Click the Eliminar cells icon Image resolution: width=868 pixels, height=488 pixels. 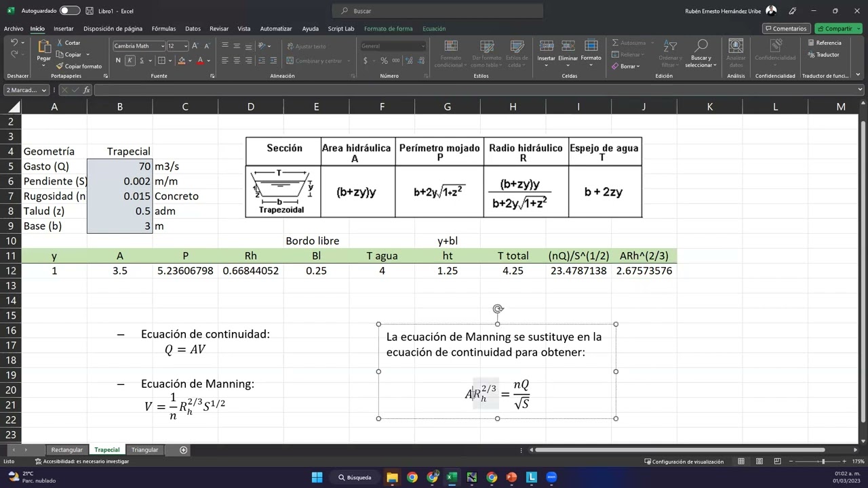(568, 46)
